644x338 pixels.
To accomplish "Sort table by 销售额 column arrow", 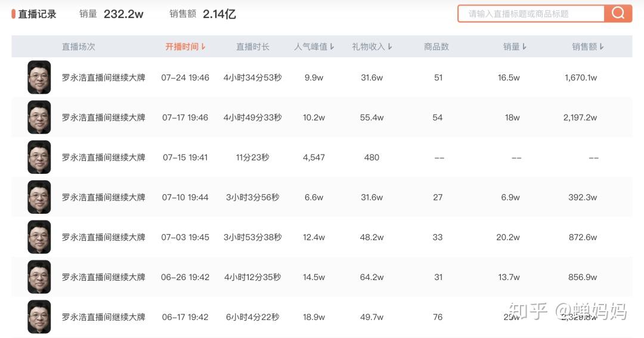I will [602, 47].
